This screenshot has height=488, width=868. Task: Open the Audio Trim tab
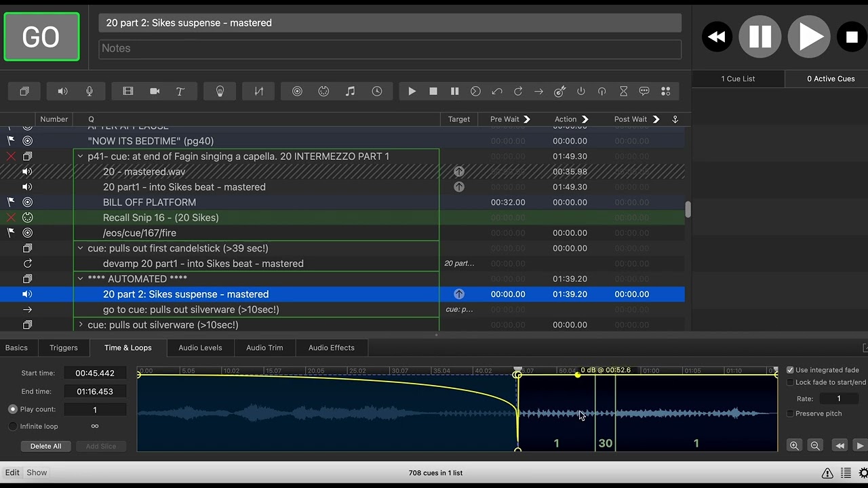pyautogui.click(x=264, y=348)
